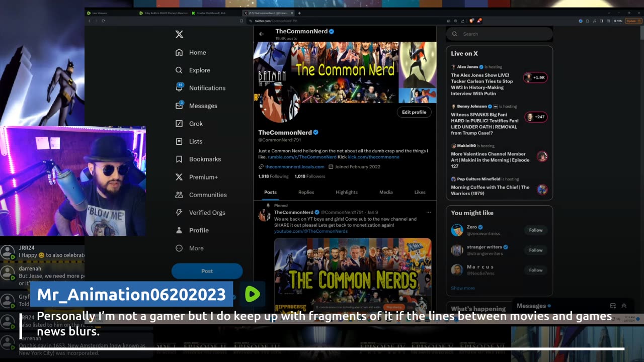
Task: Click the twitter.com address bar
Action: coord(347,21)
